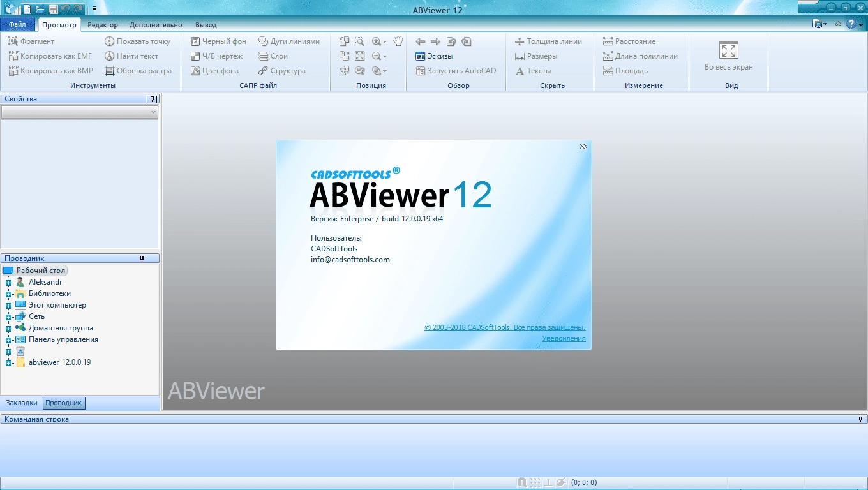Switch to Вывод ribbon tab

click(206, 25)
